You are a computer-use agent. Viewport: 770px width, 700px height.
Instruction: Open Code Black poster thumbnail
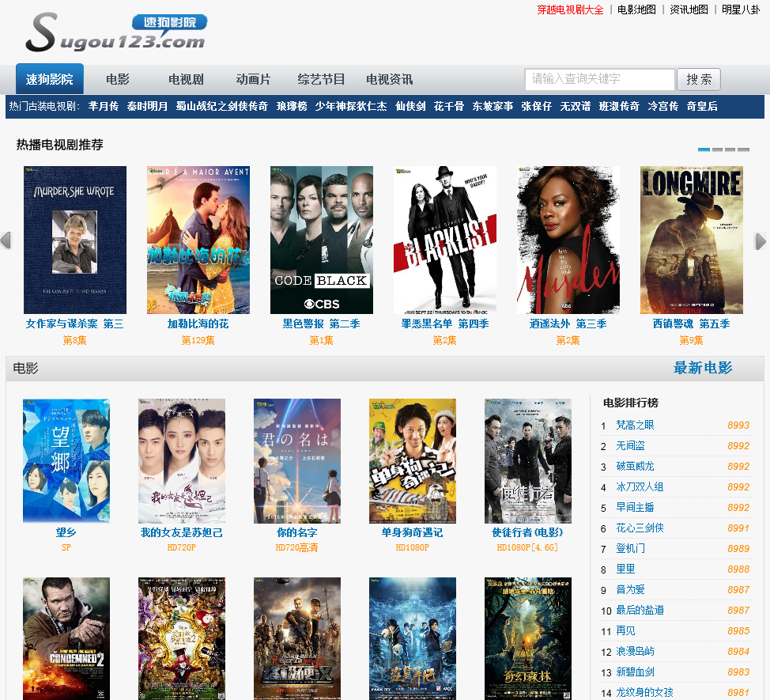coord(322,240)
